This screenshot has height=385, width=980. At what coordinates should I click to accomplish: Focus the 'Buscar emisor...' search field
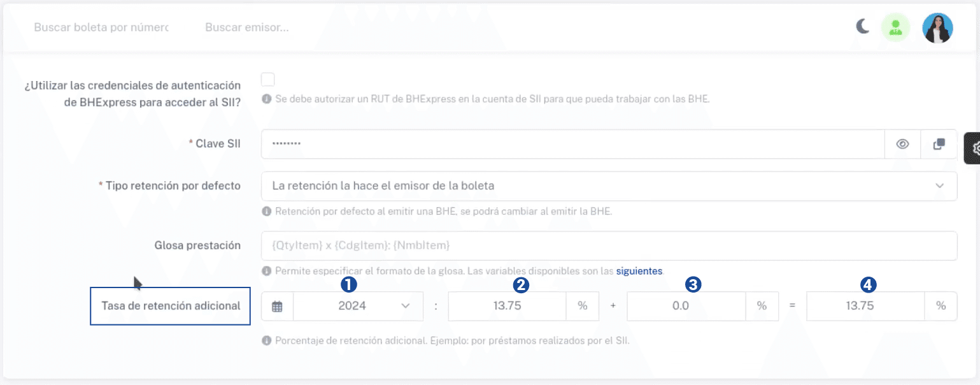(247, 28)
